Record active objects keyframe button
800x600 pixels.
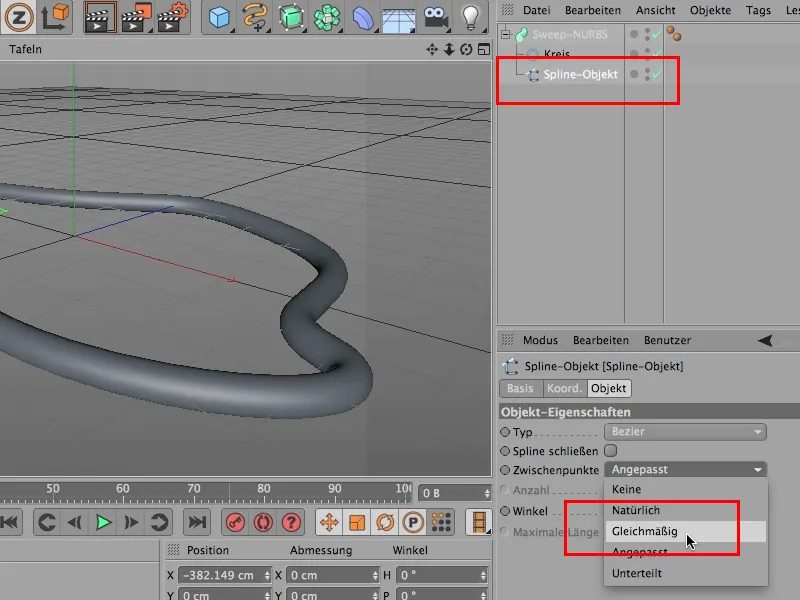235,522
